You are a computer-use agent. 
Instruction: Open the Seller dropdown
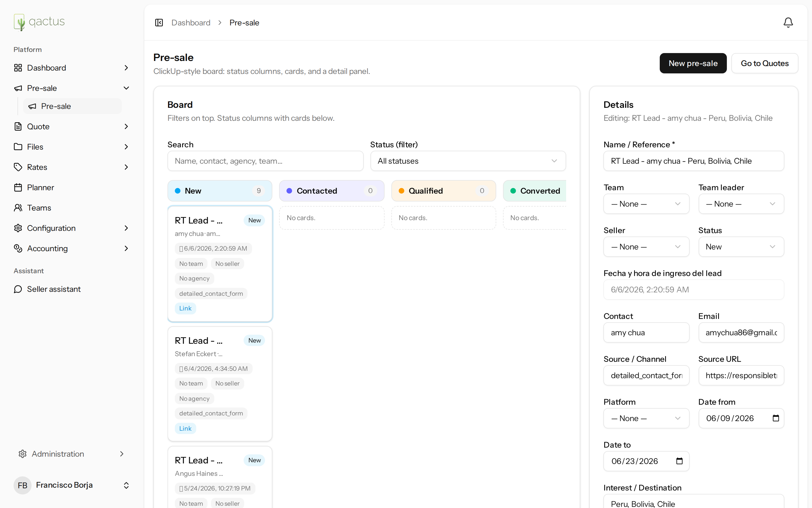click(x=646, y=247)
